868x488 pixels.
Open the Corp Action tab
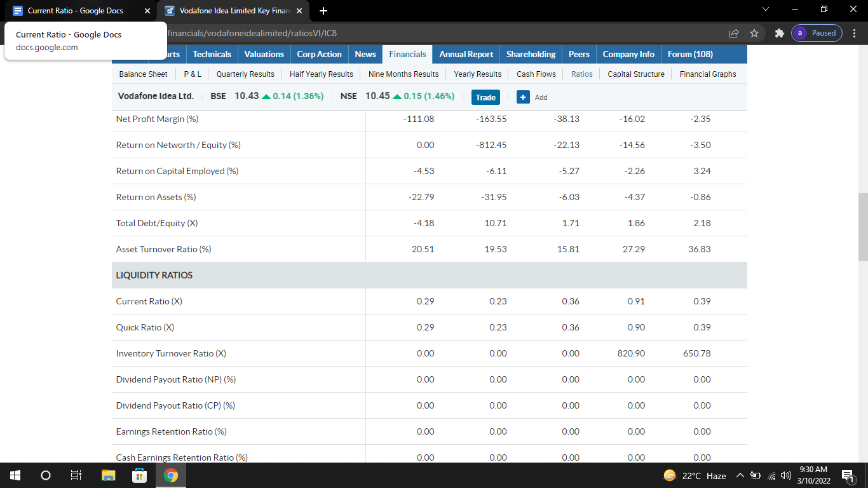(319, 54)
